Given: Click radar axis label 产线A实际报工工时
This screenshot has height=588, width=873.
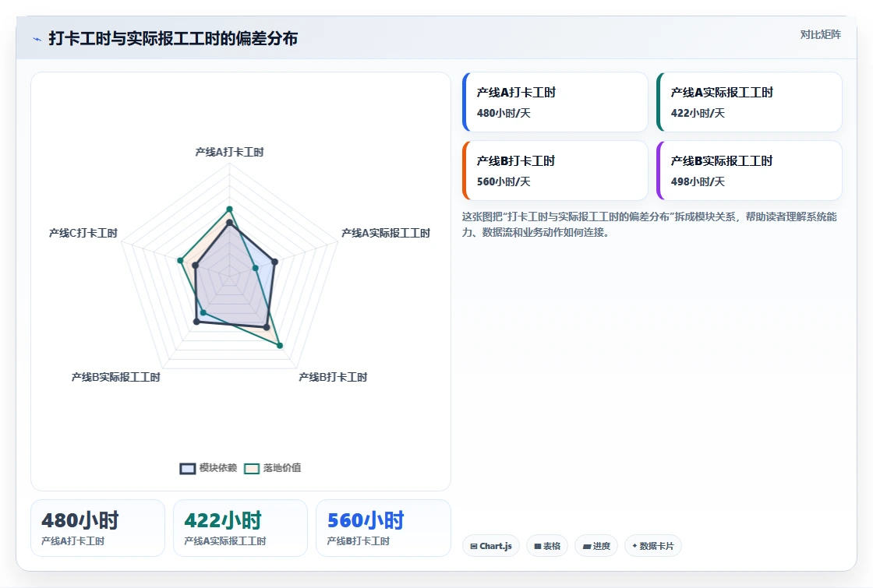Looking at the screenshot, I should 386,233.
